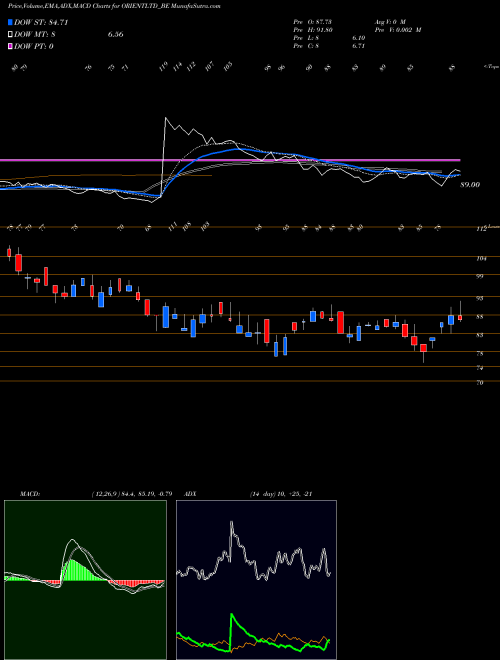Click the 99 price axis label
This screenshot has height=660, width=500.
coord(480,277)
